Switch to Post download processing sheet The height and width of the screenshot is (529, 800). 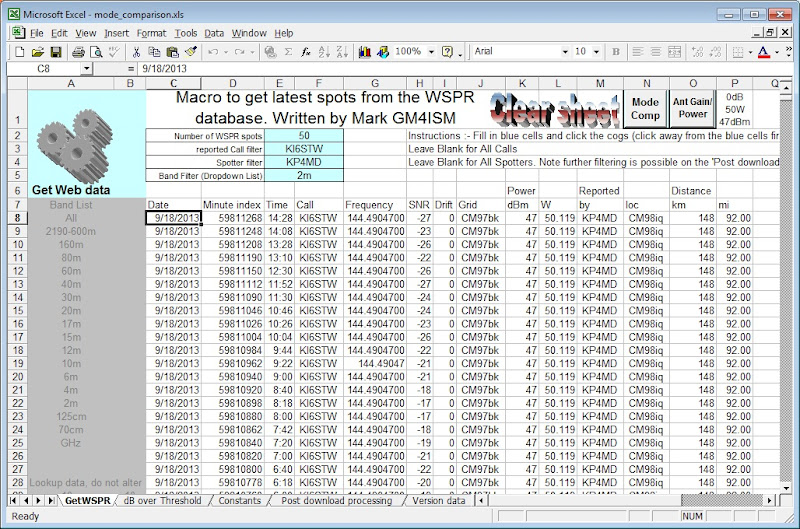pyautogui.click(x=335, y=500)
